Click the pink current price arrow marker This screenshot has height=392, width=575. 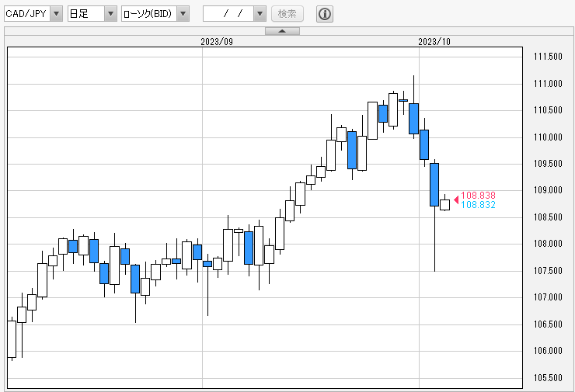pos(456,199)
